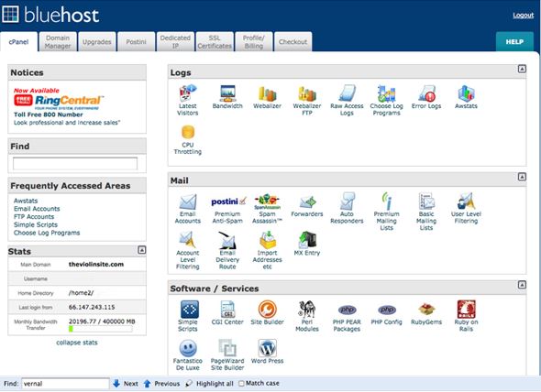Viewport: 541px width, 392px height.
Task: Open the Site Builder icon
Action: 268,310
